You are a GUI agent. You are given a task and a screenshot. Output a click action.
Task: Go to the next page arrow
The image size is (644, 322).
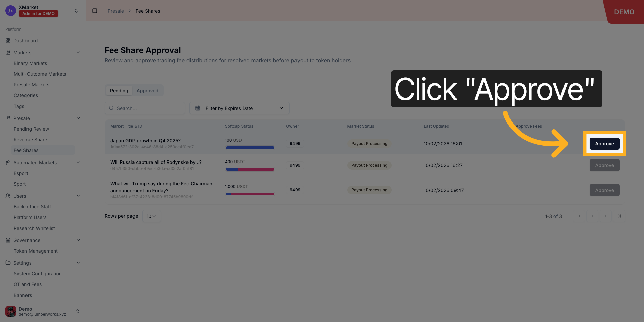point(605,216)
